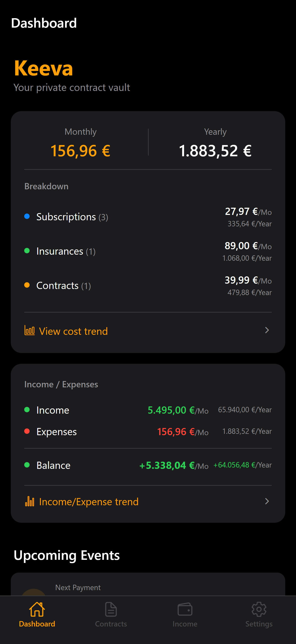Open the Next Payment event card
The image size is (296, 644).
click(x=148, y=584)
